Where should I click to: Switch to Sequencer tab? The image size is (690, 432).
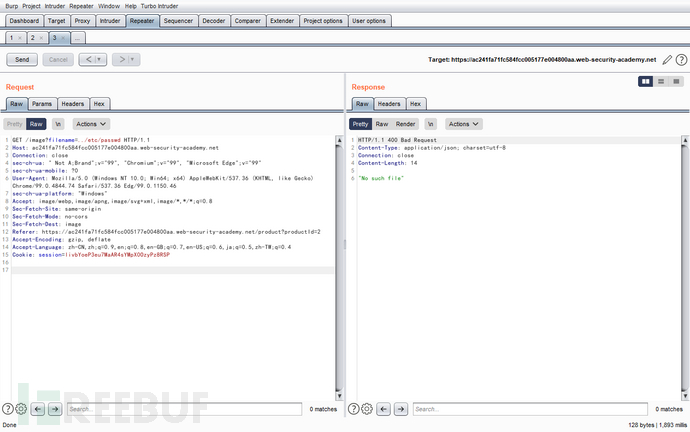coord(178,21)
